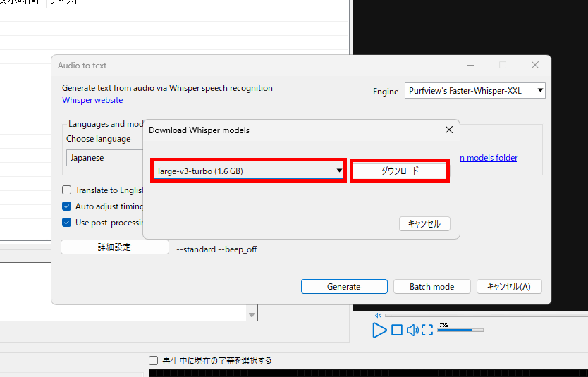Click the Download Whisper models title

pos(199,130)
